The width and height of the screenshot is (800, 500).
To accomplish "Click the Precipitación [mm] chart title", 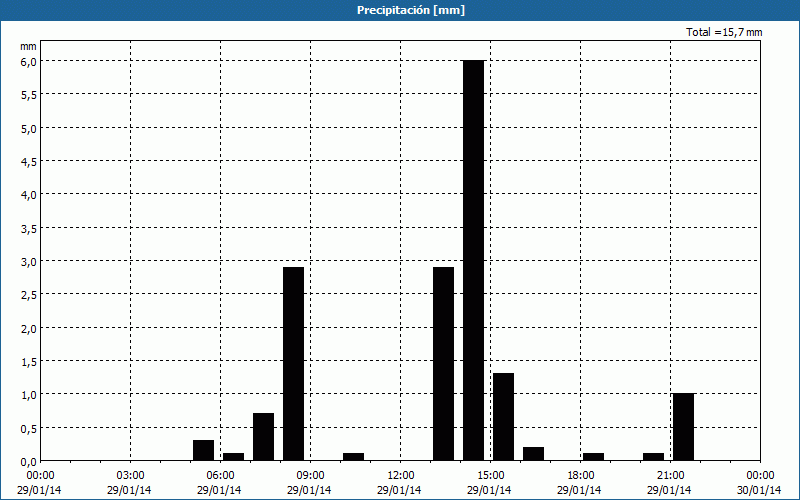I will (x=411, y=10).
